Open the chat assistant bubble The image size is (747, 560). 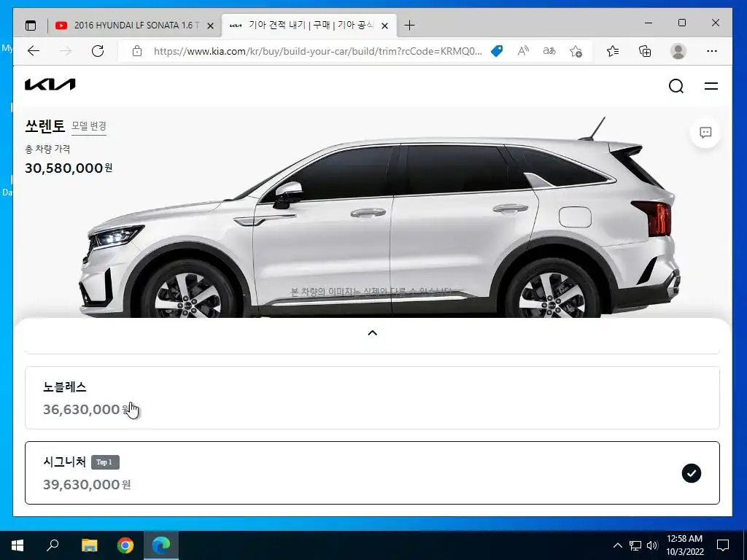(x=705, y=133)
